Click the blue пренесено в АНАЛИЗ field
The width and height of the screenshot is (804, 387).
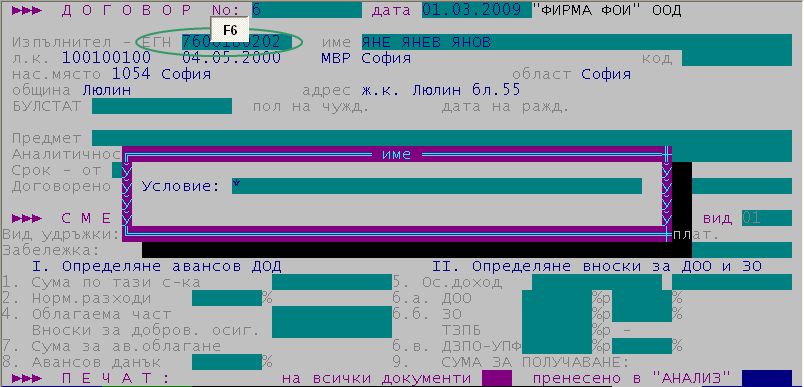pyautogui.click(x=767, y=378)
